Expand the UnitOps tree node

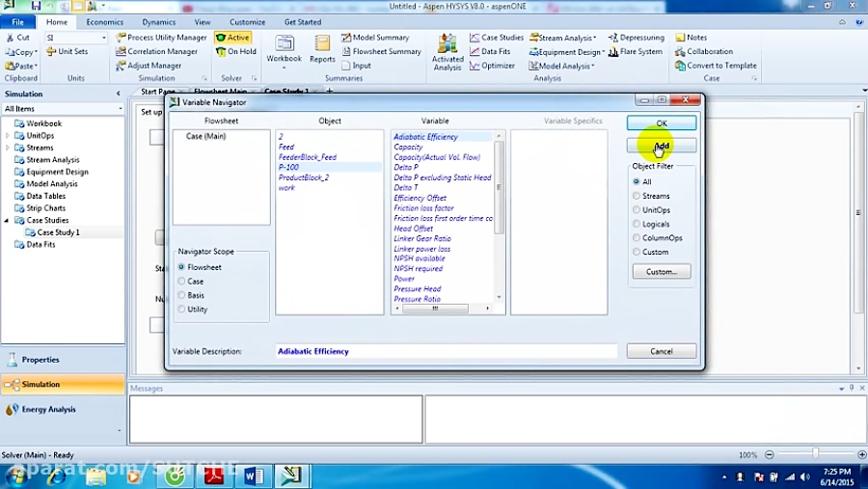(7, 136)
